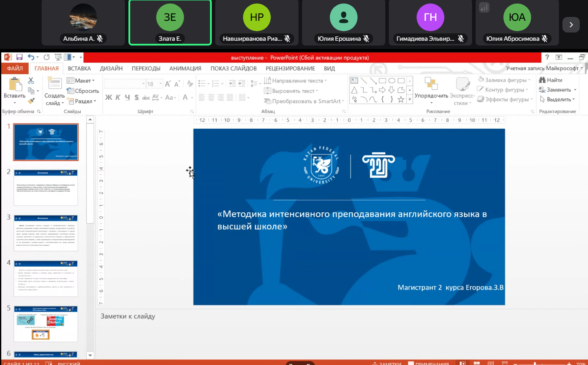588x365 pixels.
Task: Expand the font size combo box
Action: click(x=161, y=84)
